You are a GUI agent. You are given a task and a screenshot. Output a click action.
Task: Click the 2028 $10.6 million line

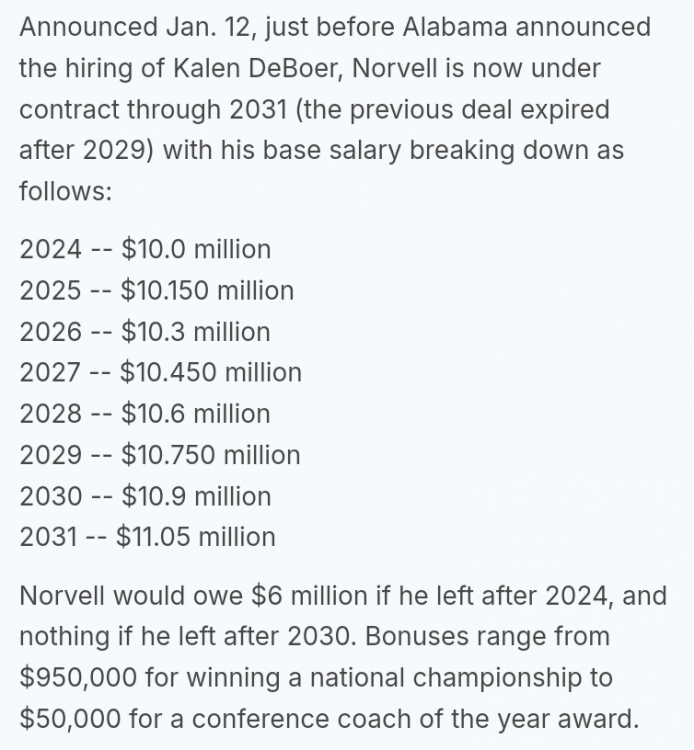tap(145, 413)
